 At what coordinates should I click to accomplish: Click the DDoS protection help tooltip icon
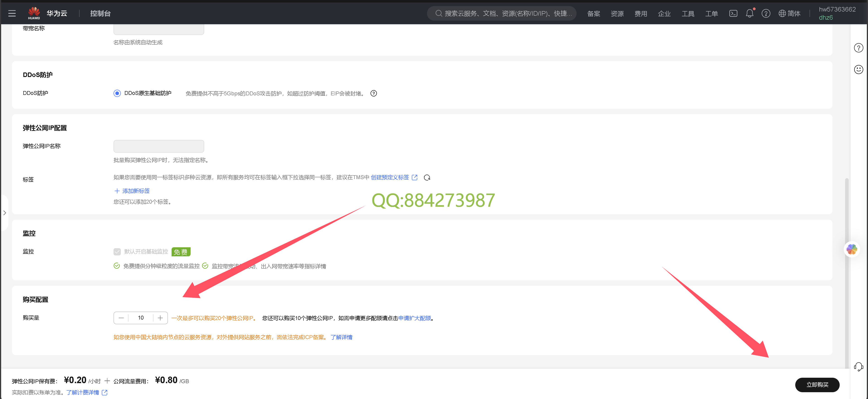[x=374, y=93]
